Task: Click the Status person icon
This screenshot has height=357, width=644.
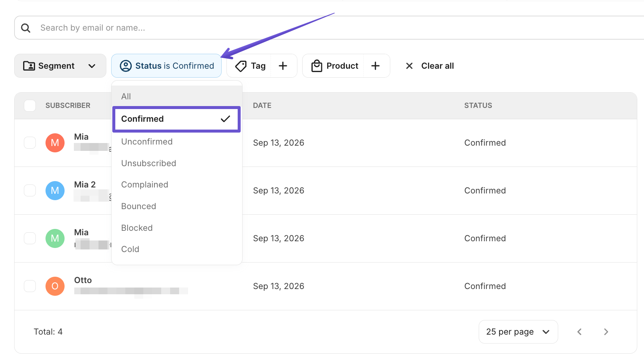Action: point(126,66)
